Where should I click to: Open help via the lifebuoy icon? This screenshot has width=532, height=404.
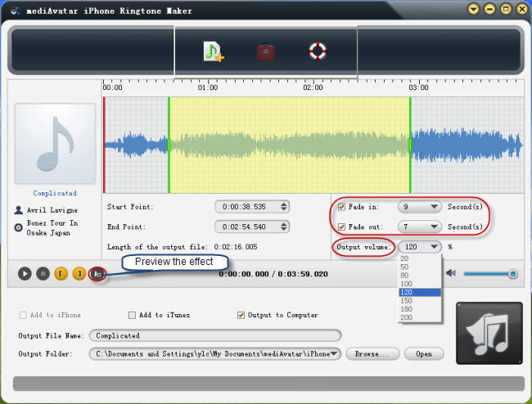(x=318, y=52)
